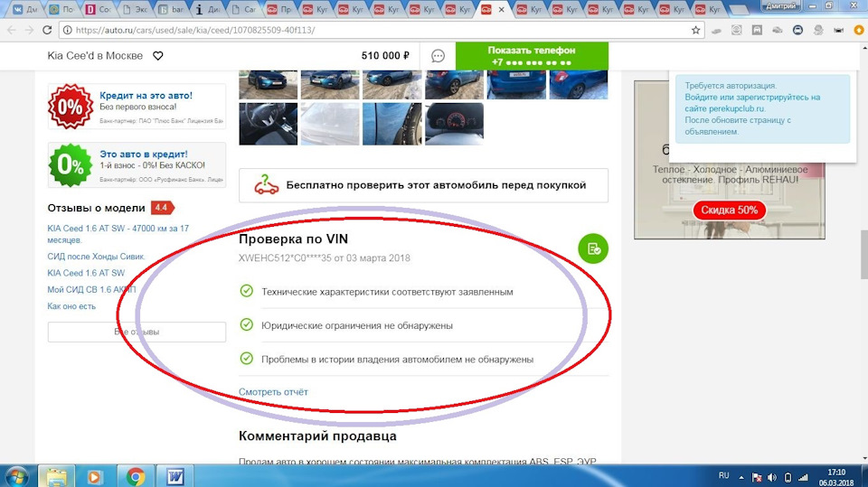Image resolution: width=868 pixels, height=487 pixels.
Task: Bookmark page with the star icon
Action: click(x=696, y=30)
